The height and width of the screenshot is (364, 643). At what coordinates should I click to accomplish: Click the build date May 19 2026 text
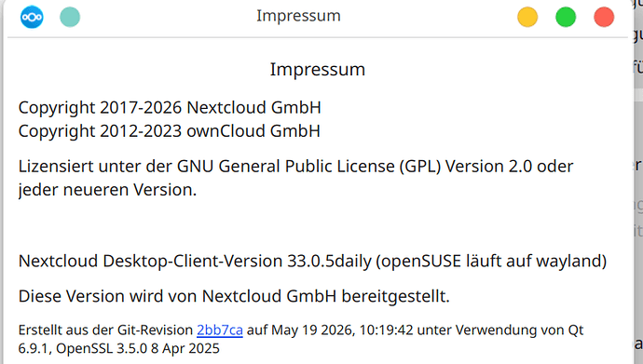[313, 330]
